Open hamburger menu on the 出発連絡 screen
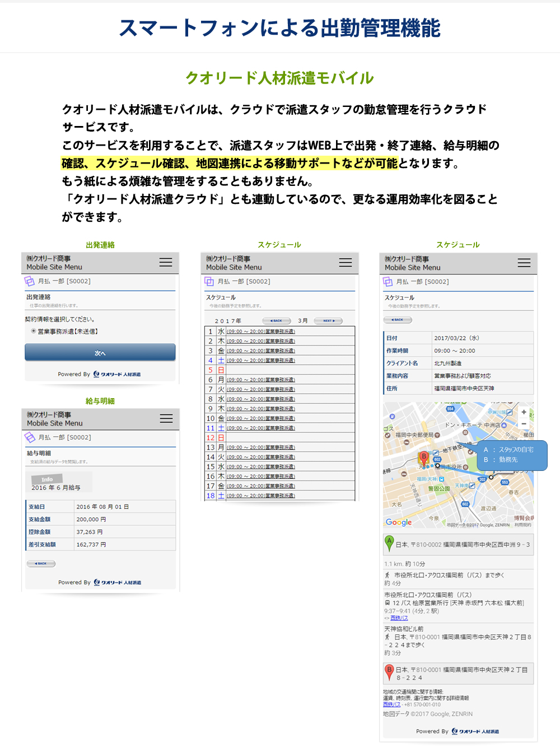The height and width of the screenshot is (756, 560). (166, 262)
